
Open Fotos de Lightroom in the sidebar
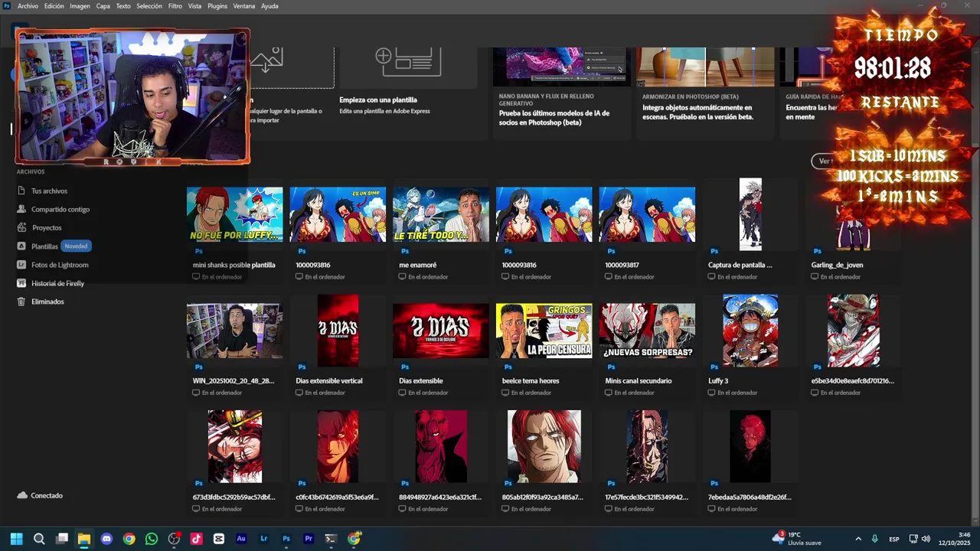click(60, 265)
